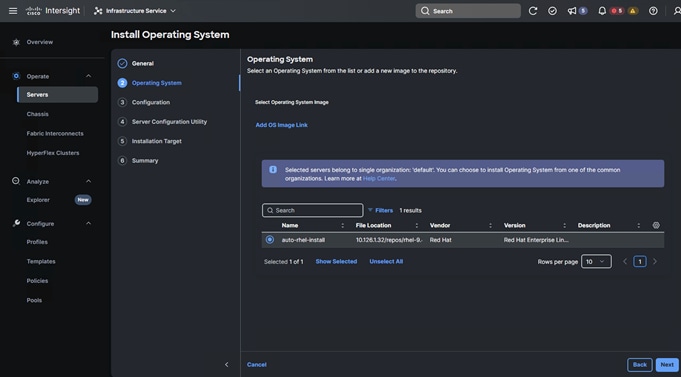Viewport: 681px width, 377px height.
Task: Open the announcements megaphone icon
Action: (572, 11)
